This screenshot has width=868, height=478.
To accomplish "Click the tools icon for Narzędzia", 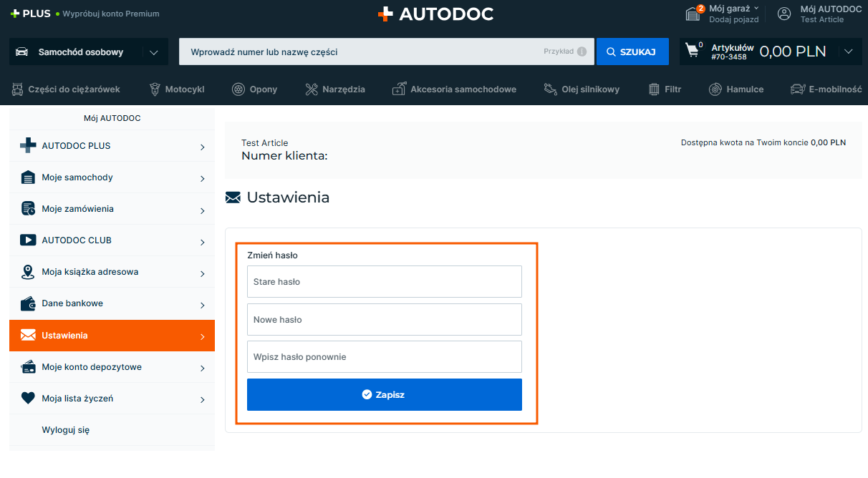I will click(311, 89).
